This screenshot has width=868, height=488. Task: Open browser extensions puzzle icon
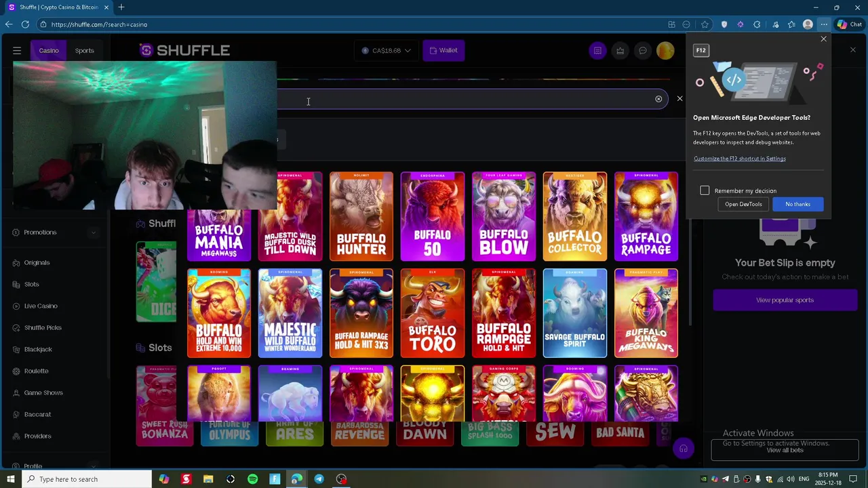coord(757,24)
